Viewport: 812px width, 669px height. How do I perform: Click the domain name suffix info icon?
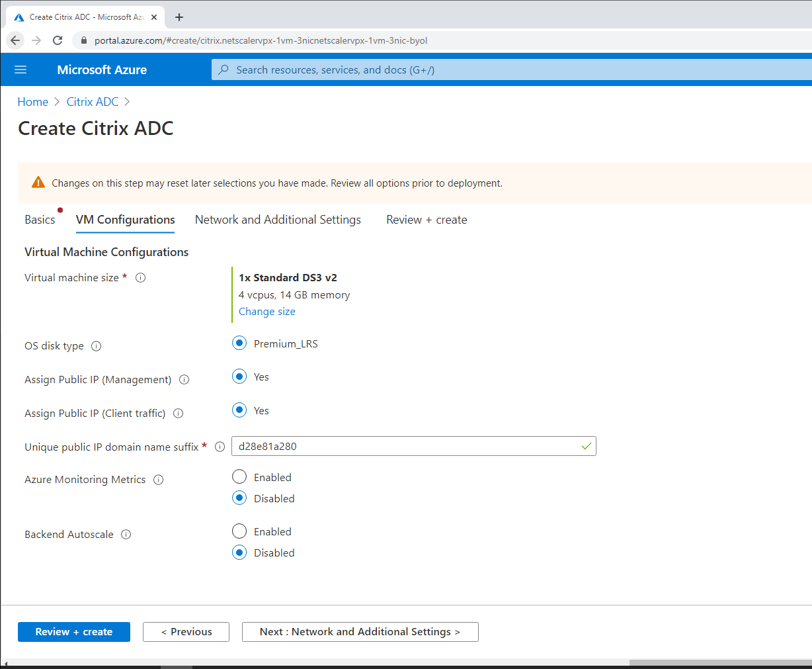220,447
